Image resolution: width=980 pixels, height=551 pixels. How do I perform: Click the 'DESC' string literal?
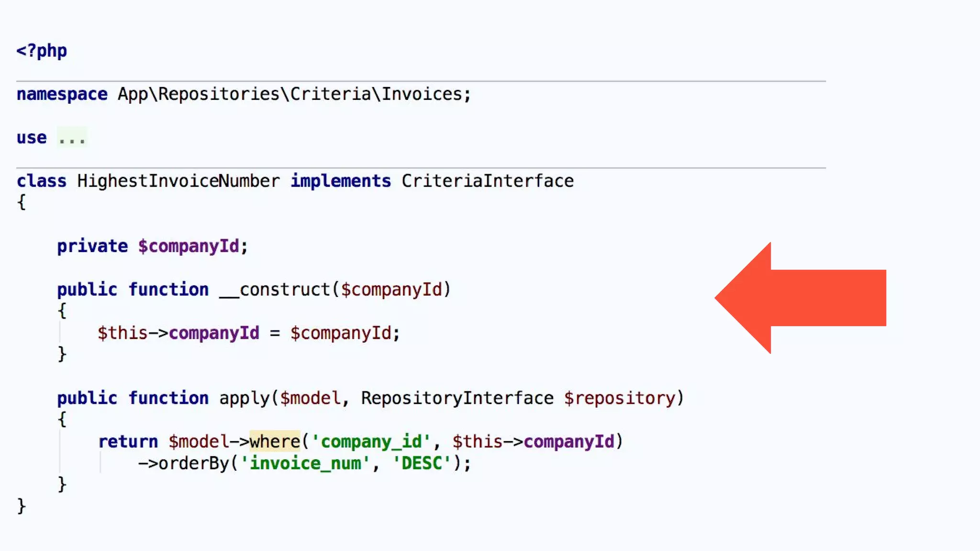click(421, 463)
